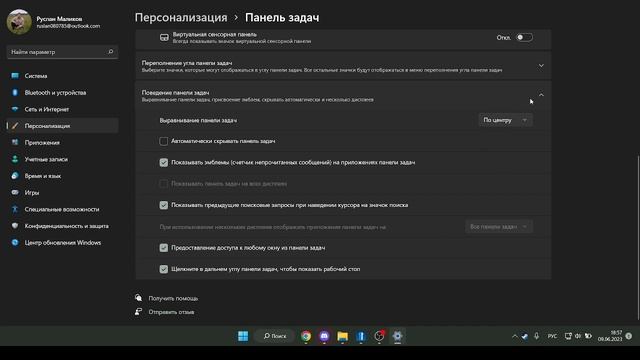Screen dimensions: 640x360
Task: Toggle the Виртуальная сенсорная панель switch
Action: tap(524, 38)
